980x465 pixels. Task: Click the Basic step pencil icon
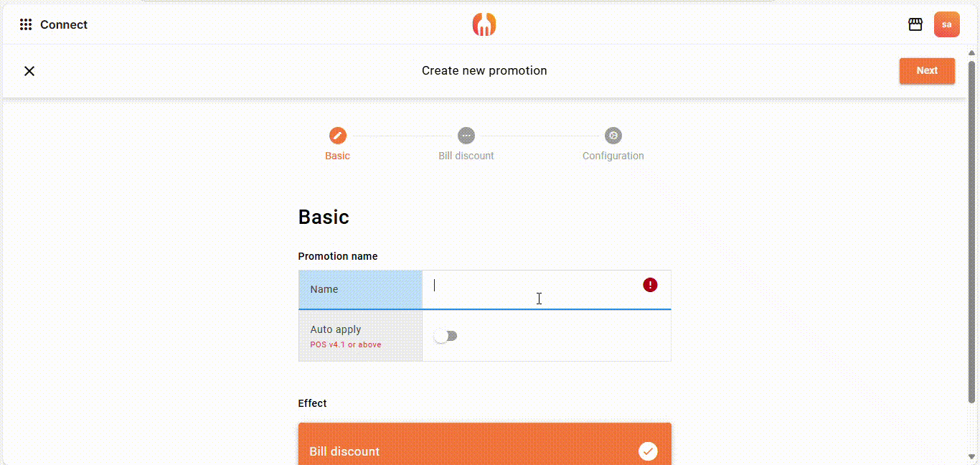point(337,136)
